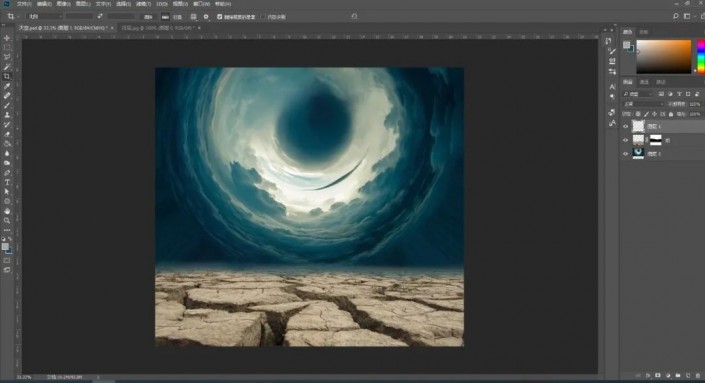This screenshot has height=383, width=705.
Task: Select the Healing Brush tool
Action: pos(7,96)
